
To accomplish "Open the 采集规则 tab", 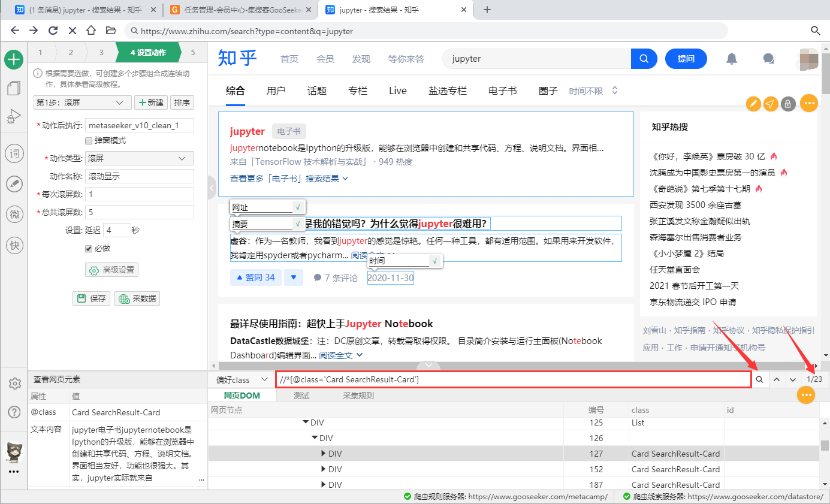I will point(358,396).
